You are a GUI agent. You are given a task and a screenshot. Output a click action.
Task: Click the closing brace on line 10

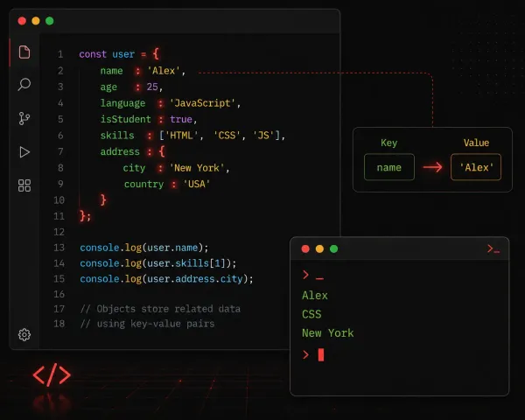[x=103, y=200]
